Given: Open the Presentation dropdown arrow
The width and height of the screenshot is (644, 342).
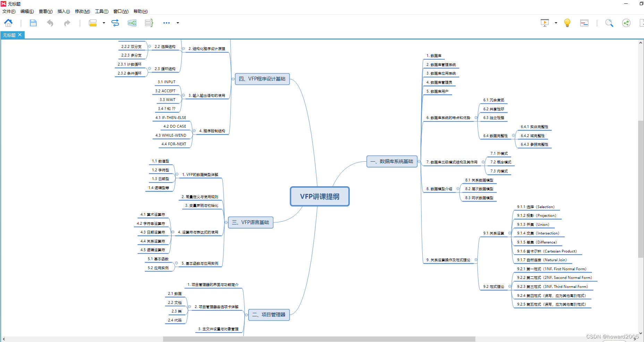Looking at the screenshot, I should pyautogui.click(x=556, y=23).
